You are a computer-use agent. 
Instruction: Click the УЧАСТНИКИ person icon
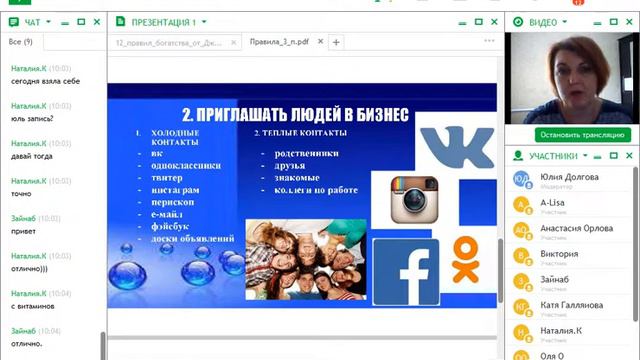tap(518, 156)
